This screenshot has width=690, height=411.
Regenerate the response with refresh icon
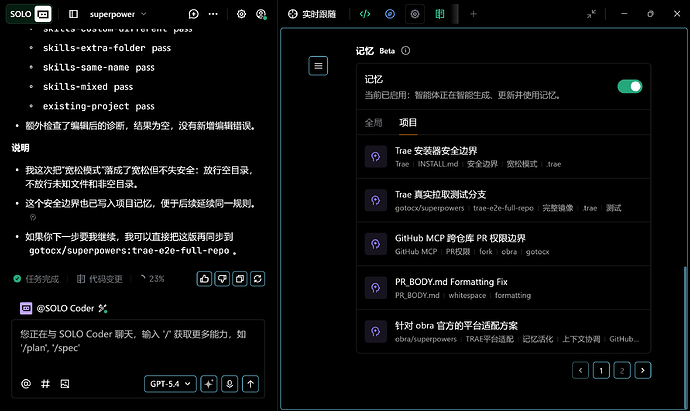[257, 279]
